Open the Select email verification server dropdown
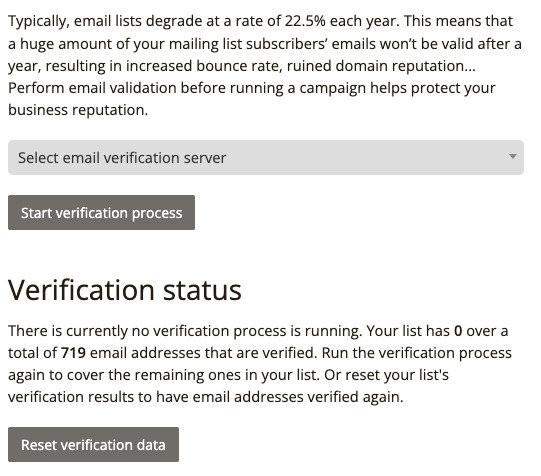The width and height of the screenshot is (541, 476). [x=266, y=157]
